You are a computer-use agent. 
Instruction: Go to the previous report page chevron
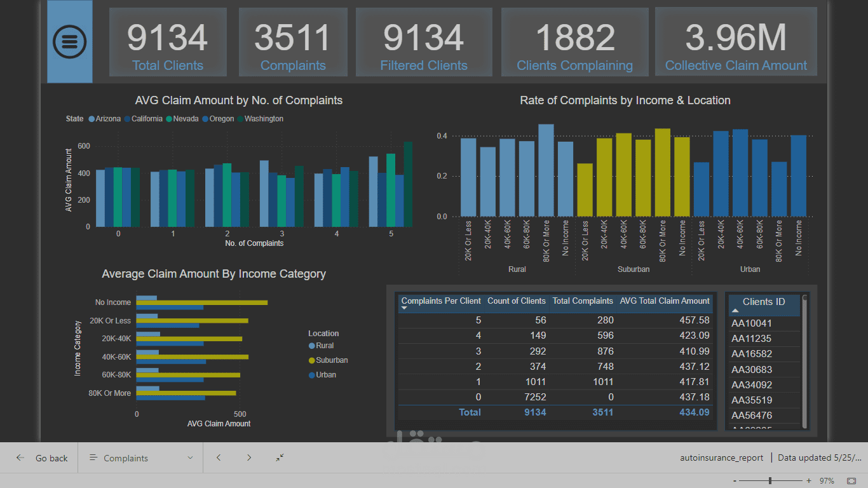pyautogui.click(x=219, y=457)
